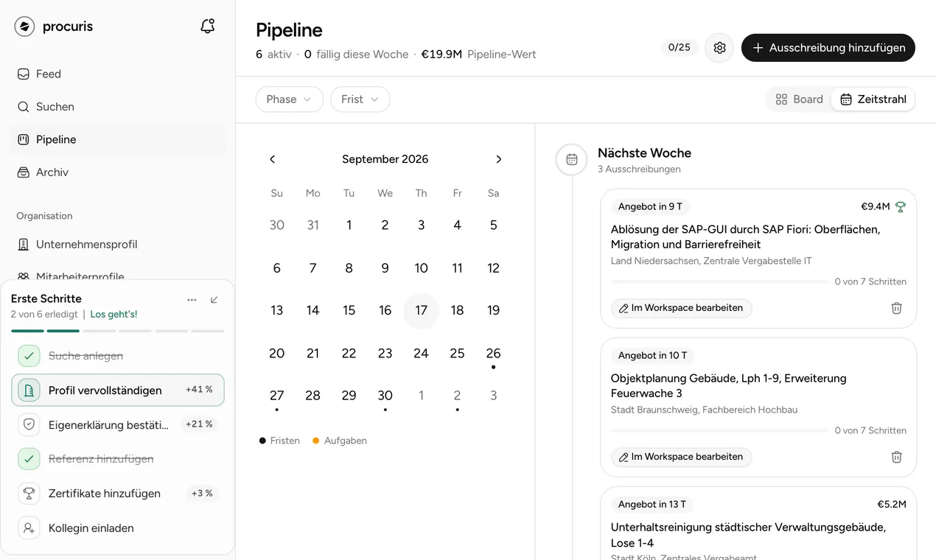Select Pipeline in sidebar
Screen dimensions: 936x560
tap(118, 139)
